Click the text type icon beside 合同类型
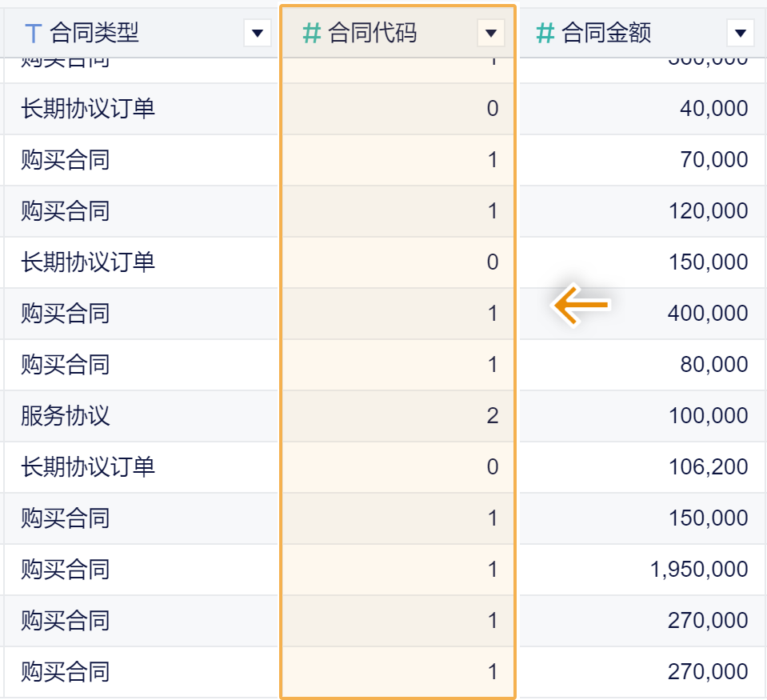The width and height of the screenshot is (767, 700). tap(33, 33)
